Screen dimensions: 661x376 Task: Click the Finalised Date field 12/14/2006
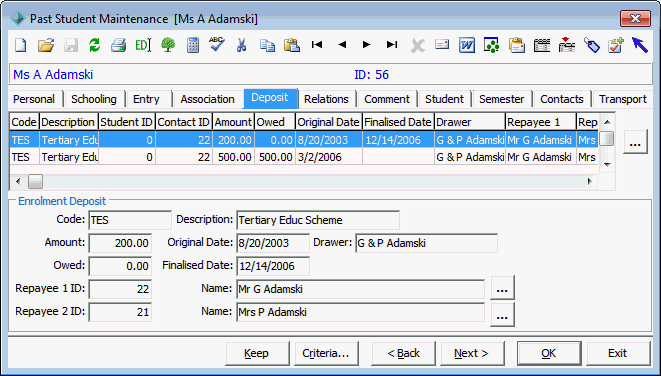click(x=273, y=266)
